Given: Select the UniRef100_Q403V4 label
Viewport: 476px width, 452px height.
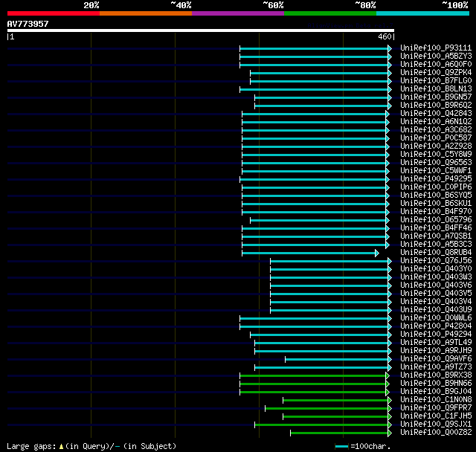Looking at the screenshot, I should (x=436, y=302).
